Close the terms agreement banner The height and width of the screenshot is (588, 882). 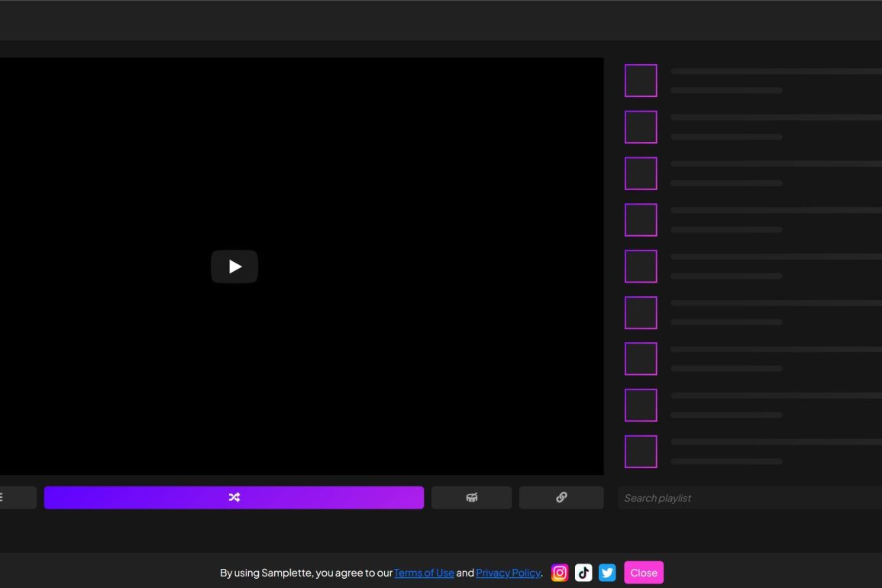644,573
